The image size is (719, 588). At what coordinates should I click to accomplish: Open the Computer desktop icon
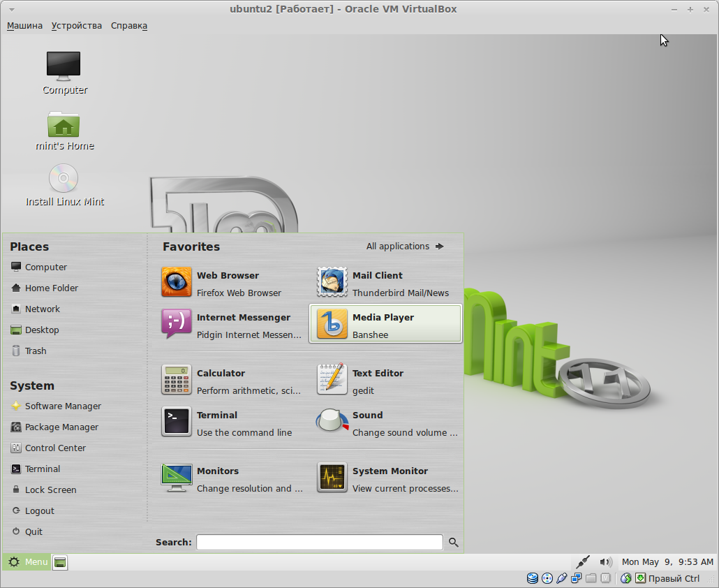(x=64, y=73)
